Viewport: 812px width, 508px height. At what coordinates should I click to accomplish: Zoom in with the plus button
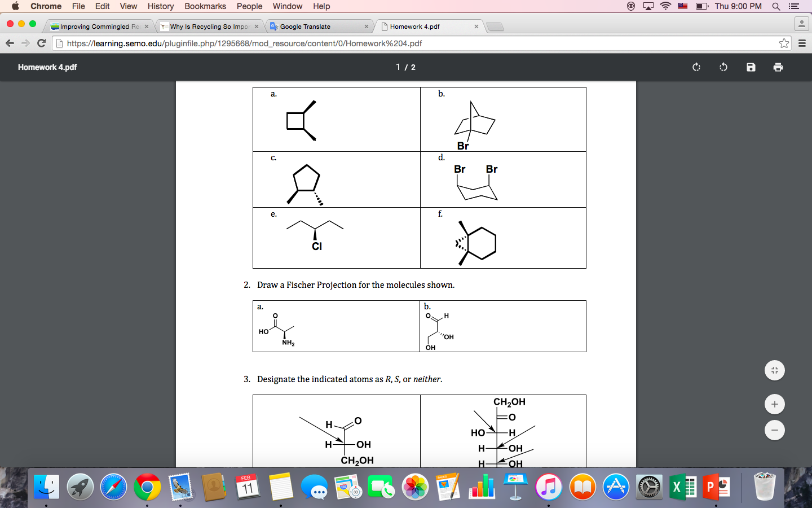click(774, 404)
